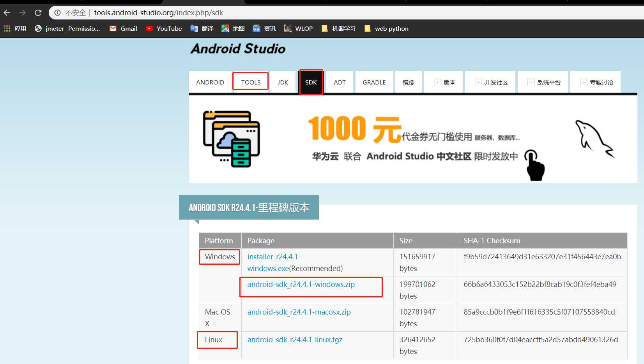
Task: Open the 应用 apps grid icon
Action: 7,28
